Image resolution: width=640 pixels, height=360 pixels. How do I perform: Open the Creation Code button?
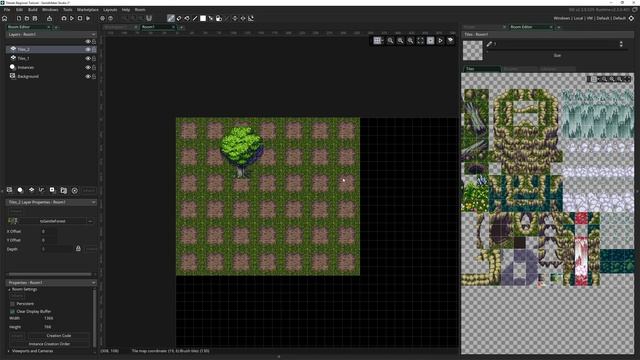click(59, 336)
